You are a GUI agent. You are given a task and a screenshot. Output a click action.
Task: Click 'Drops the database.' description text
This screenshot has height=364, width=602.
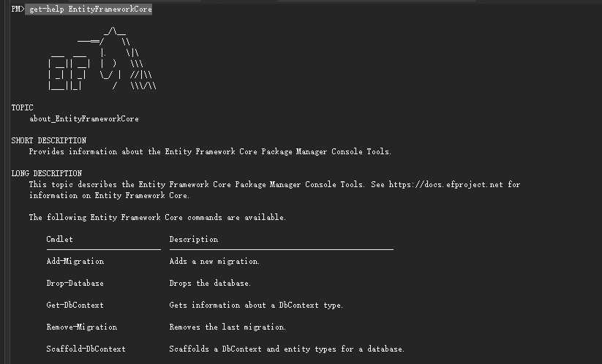(x=210, y=283)
